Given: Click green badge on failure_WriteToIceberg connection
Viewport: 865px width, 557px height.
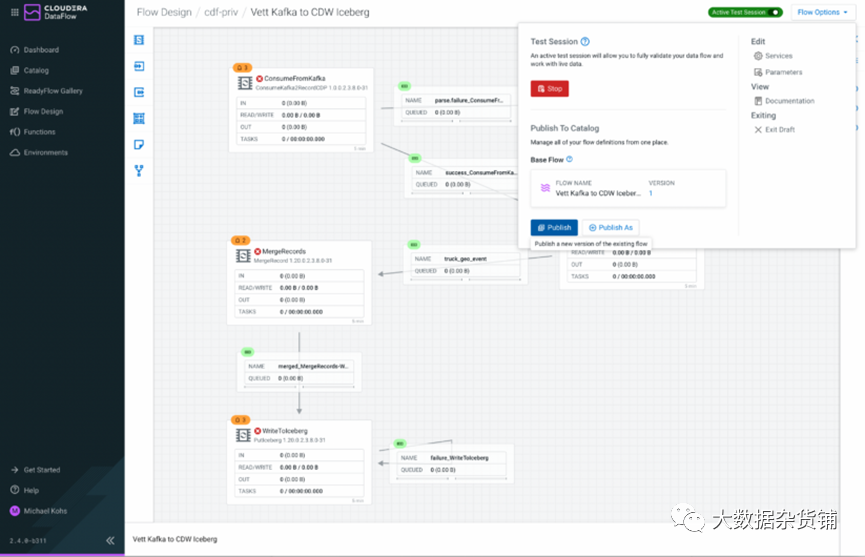Looking at the screenshot, I should click(400, 443).
